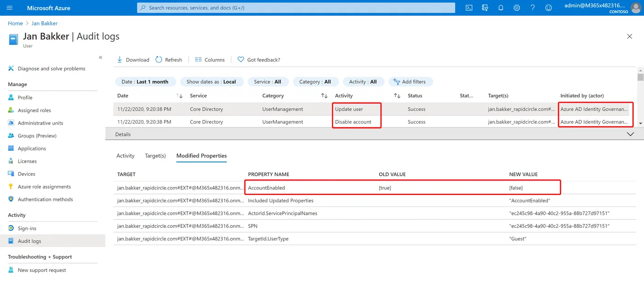644x287 pixels.
Task: Click the Status column header
Action: click(415, 96)
